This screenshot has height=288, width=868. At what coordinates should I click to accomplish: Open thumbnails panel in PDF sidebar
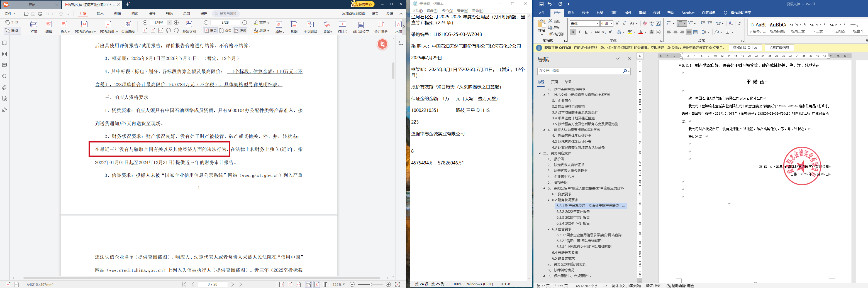4,54
